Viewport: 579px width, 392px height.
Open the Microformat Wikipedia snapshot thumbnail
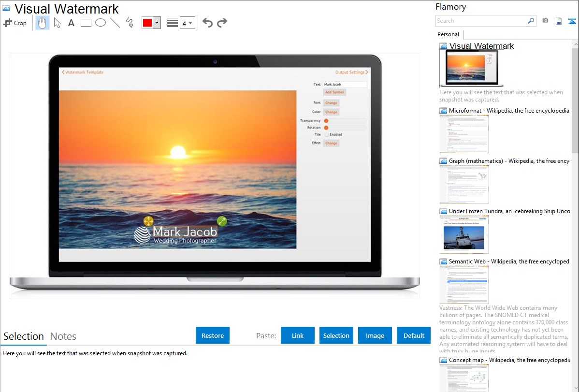coord(464,134)
